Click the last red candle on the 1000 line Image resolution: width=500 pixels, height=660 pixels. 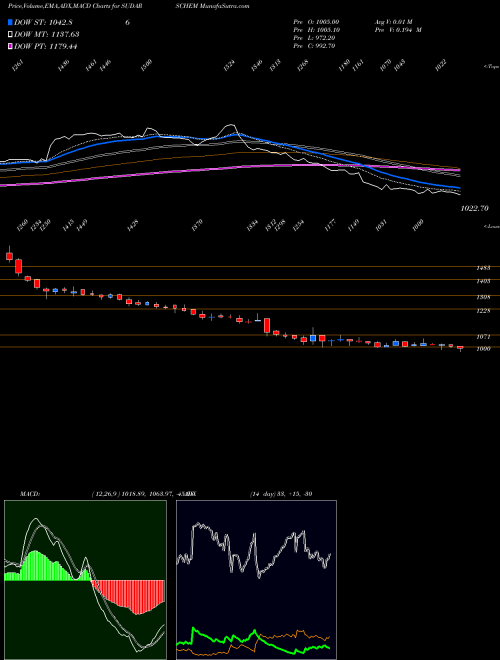[460, 348]
